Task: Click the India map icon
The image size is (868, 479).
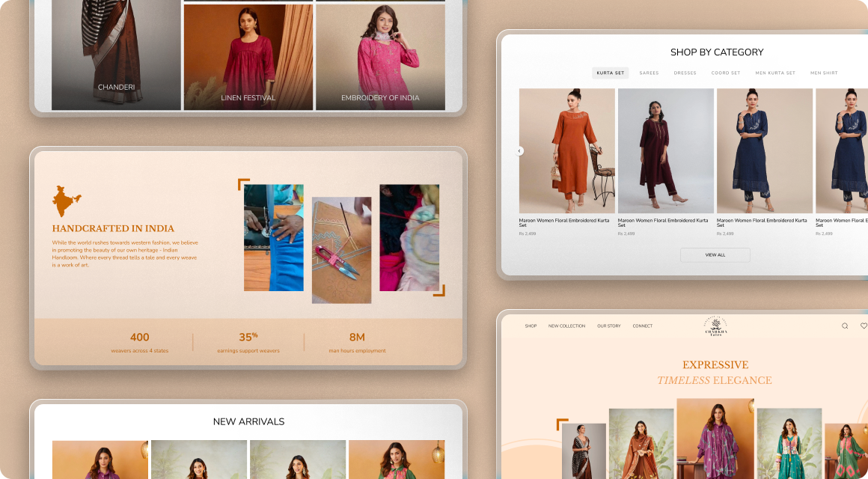Action: click(67, 201)
